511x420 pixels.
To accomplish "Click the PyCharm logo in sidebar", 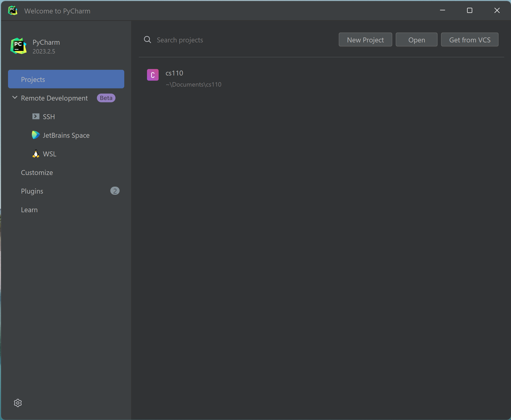I will point(19,46).
